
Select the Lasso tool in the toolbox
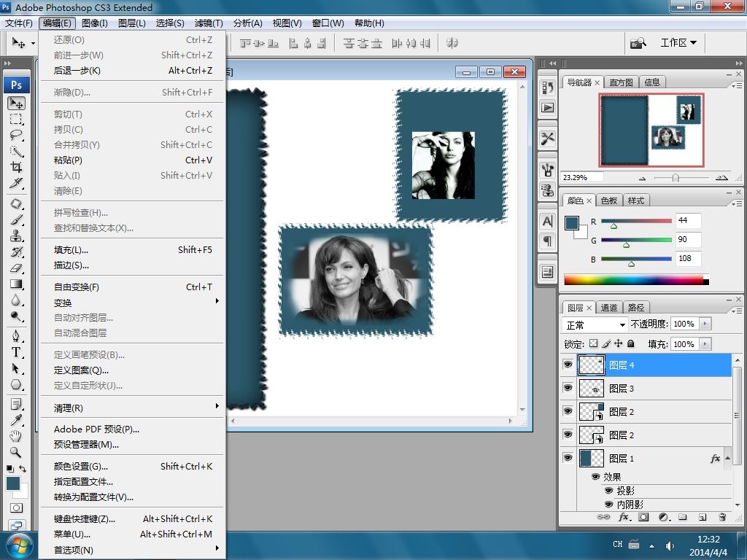pyautogui.click(x=16, y=135)
